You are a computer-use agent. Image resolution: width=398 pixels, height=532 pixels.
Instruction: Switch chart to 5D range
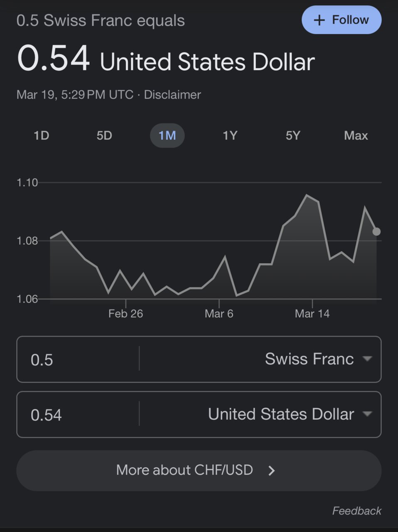104,136
